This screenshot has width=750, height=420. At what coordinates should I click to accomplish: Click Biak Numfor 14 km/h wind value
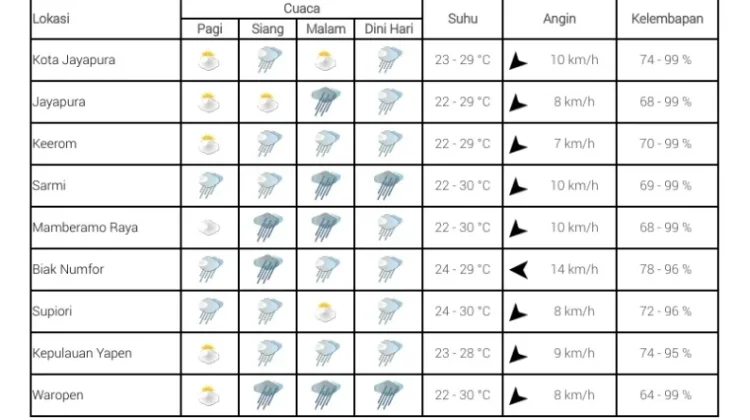[x=574, y=270]
